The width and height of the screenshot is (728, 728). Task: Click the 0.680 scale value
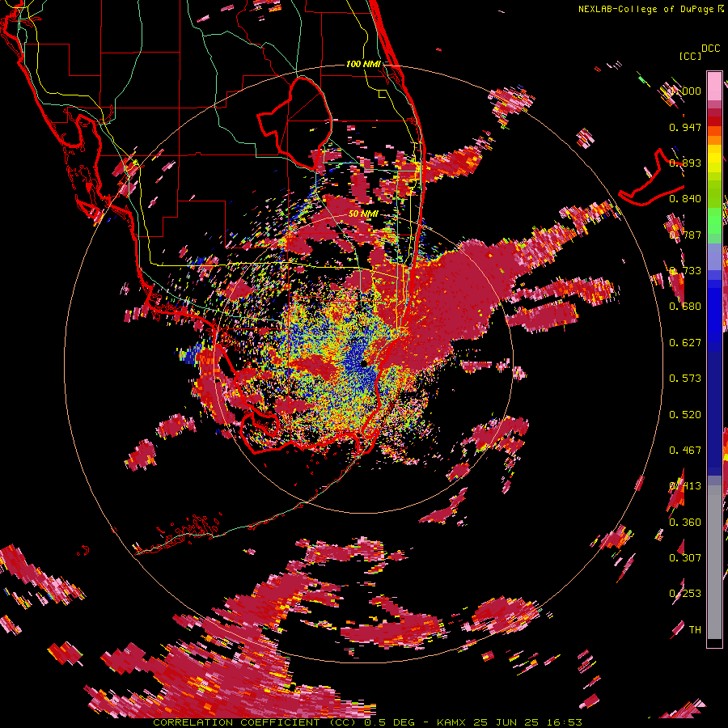tap(685, 307)
